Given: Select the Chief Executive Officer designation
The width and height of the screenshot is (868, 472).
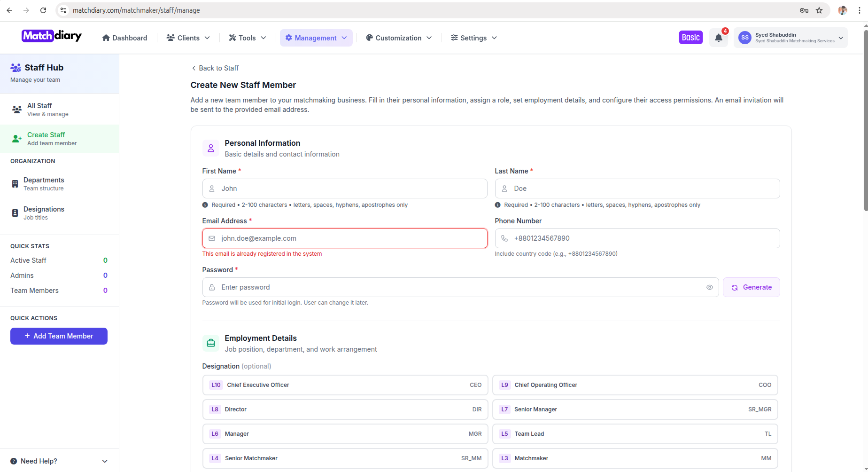Looking at the screenshot, I should point(345,385).
